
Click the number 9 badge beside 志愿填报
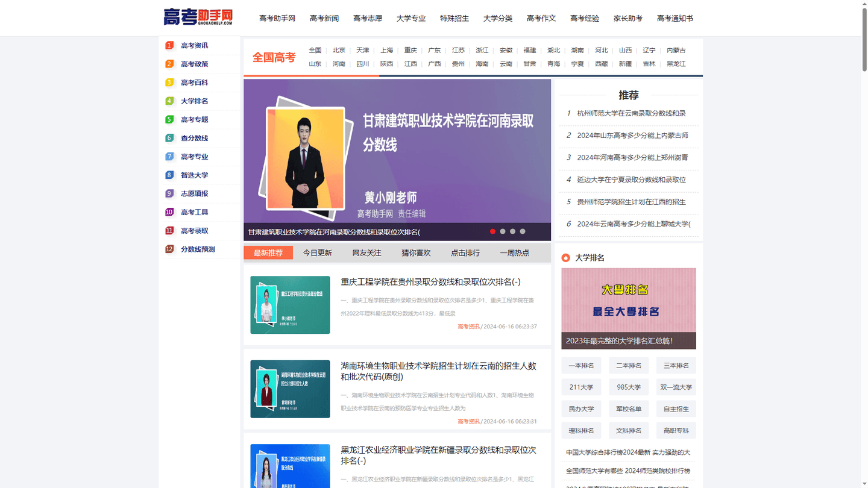pos(169,193)
